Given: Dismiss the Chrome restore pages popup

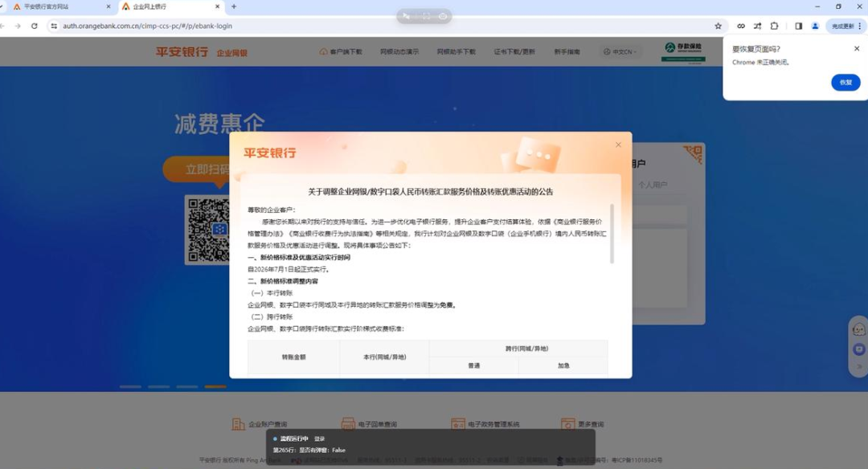Looking at the screenshot, I should pos(857,49).
